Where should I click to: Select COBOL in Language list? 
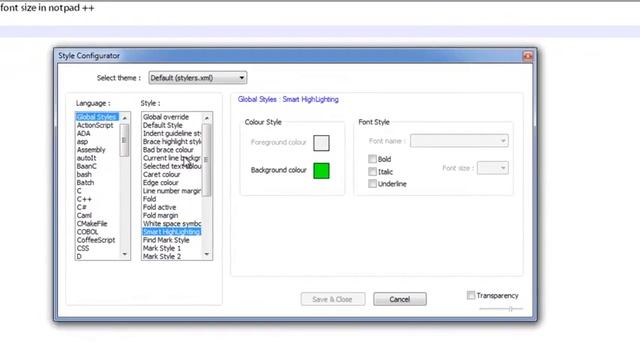click(x=87, y=232)
